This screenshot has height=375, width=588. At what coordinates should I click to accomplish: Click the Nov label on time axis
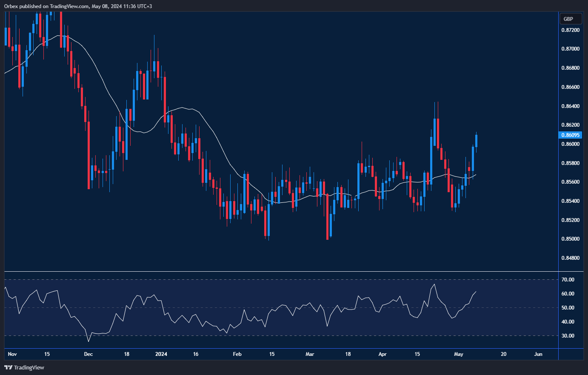click(x=12, y=354)
